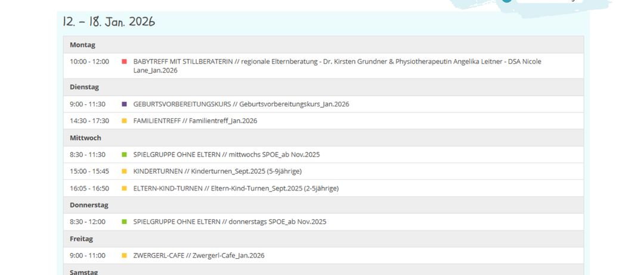Screen dimensions: 644x275
Task: Click the yellow marker beside Zwergerl-Cafe
Action: pyautogui.click(x=124, y=255)
